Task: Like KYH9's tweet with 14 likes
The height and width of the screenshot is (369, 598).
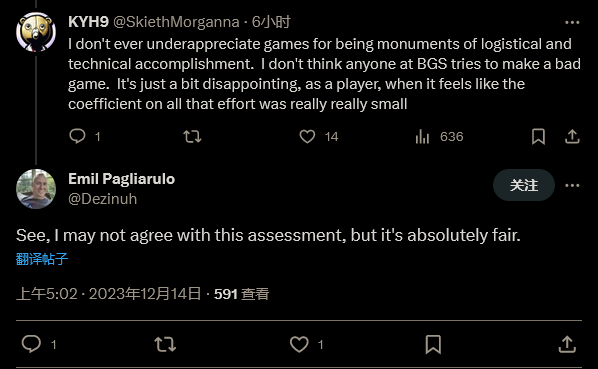Action: click(x=307, y=136)
